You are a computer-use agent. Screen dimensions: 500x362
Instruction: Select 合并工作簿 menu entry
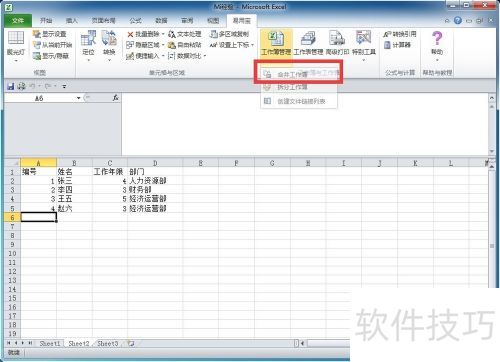pos(299,75)
